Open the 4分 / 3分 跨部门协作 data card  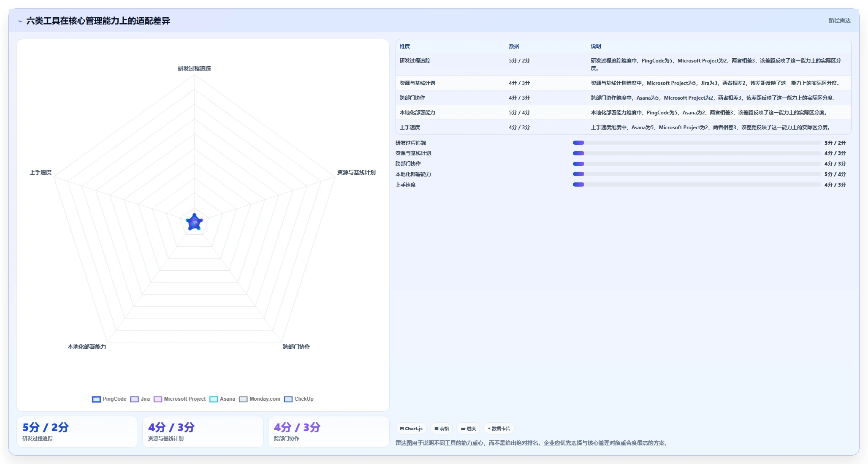(x=329, y=431)
